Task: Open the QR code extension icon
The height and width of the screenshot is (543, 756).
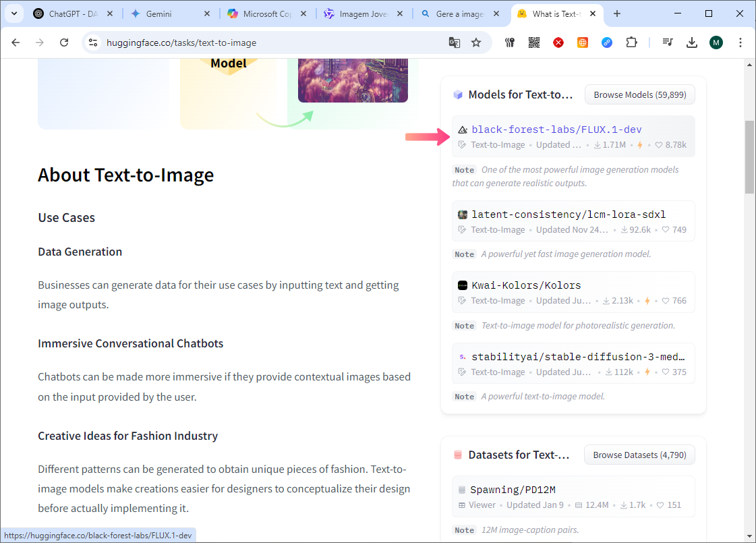Action: pos(533,42)
